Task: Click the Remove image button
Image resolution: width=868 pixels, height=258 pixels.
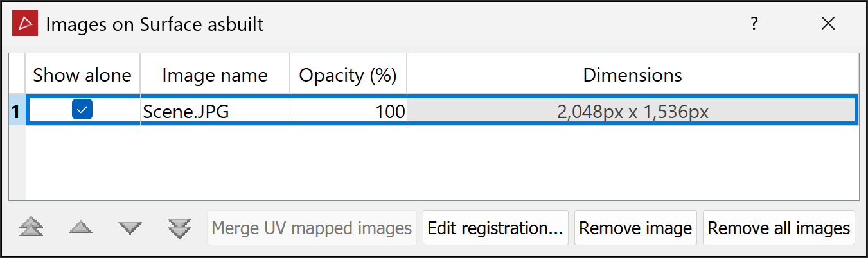Action: [635, 228]
